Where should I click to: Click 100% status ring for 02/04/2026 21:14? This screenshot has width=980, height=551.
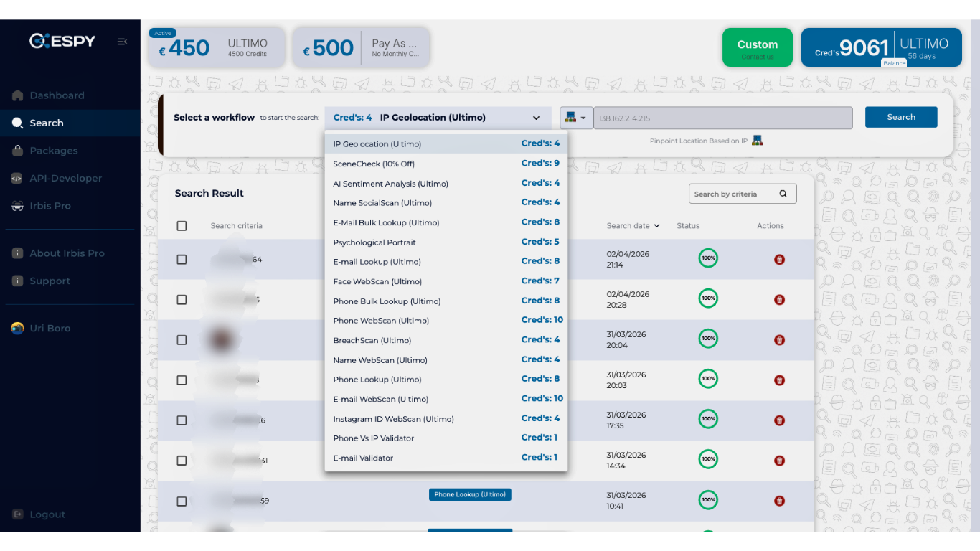click(x=708, y=258)
